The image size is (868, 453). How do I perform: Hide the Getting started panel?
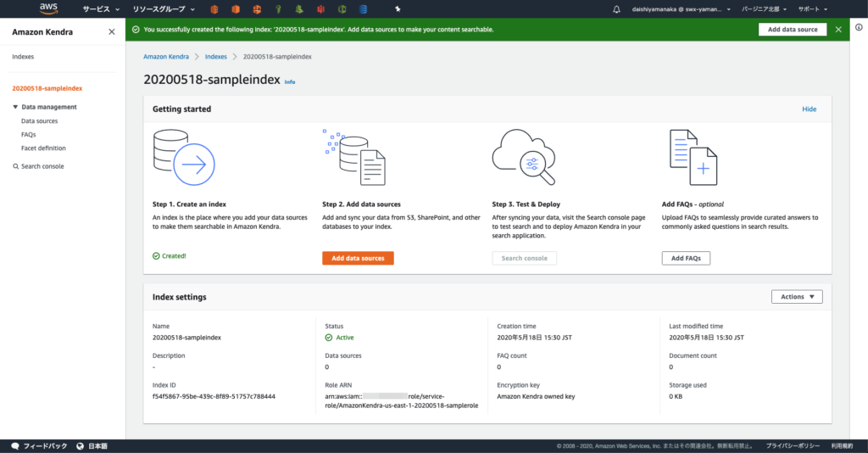click(809, 109)
